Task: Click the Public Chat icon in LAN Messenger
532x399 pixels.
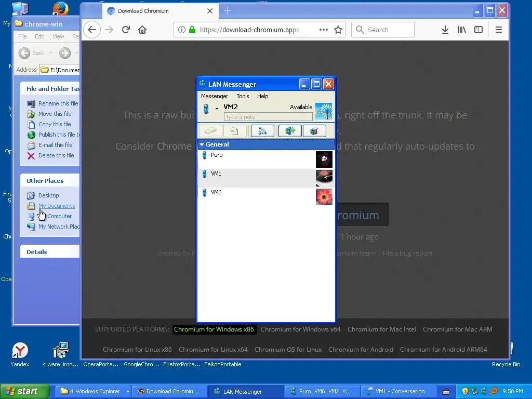Action: coord(314,131)
